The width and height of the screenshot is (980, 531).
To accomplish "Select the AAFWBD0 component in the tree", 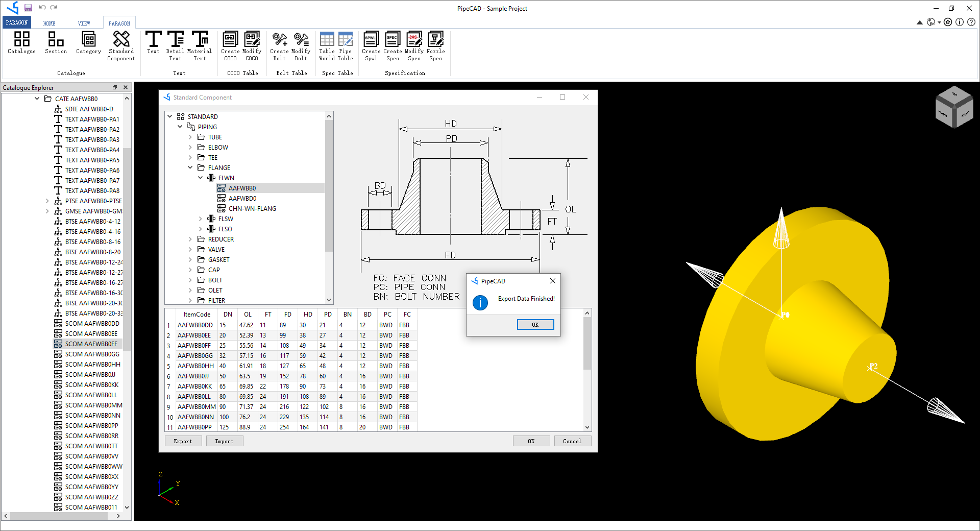I will [x=242, y=198].
